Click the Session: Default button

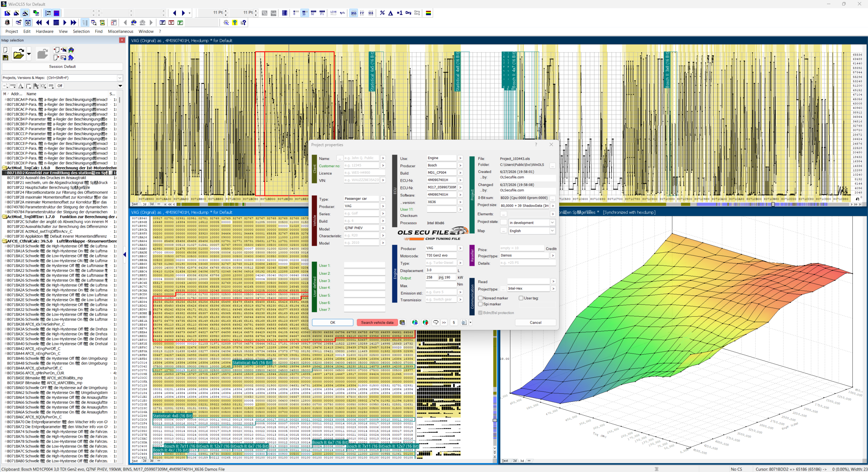click(x=62, y=66)
